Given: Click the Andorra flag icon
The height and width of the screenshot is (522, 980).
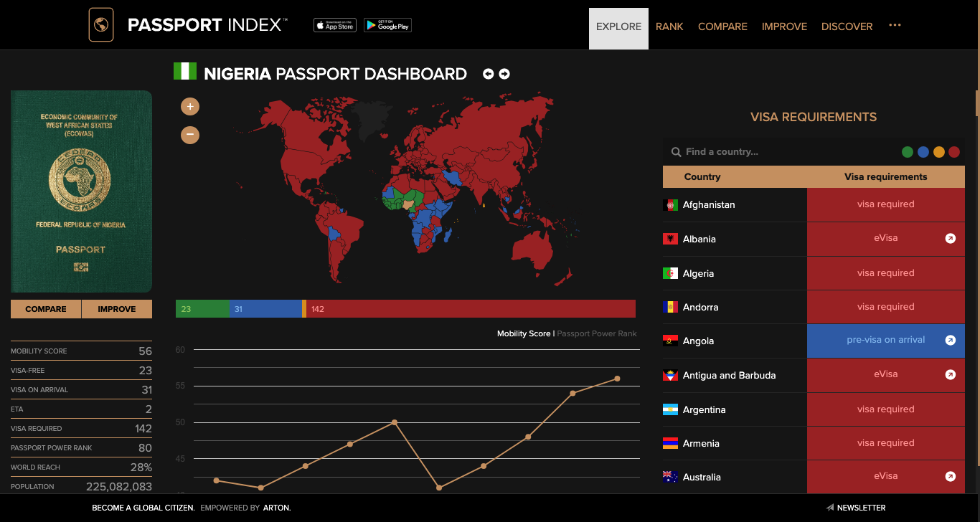Looking at the screenshot, I should click(x=670, y=307).
